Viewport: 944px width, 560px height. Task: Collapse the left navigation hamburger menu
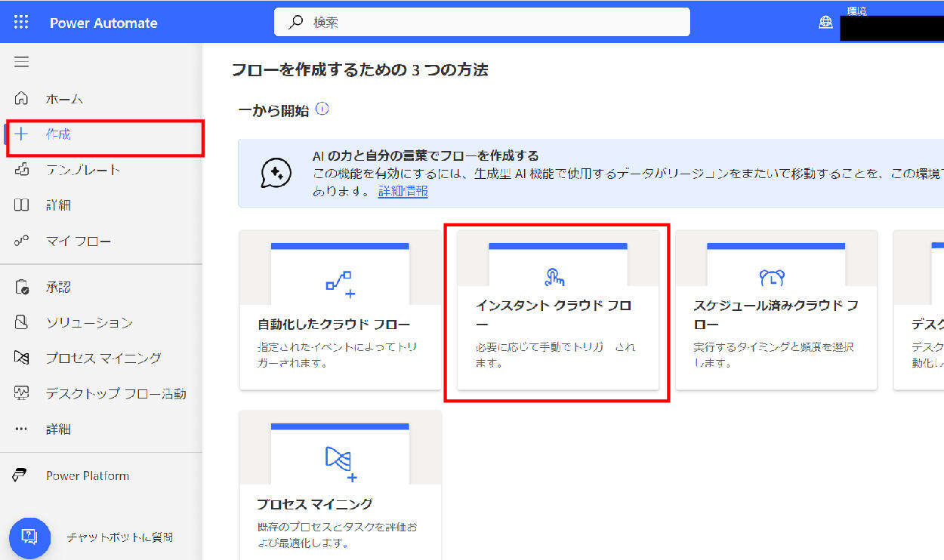pos(22,62)
